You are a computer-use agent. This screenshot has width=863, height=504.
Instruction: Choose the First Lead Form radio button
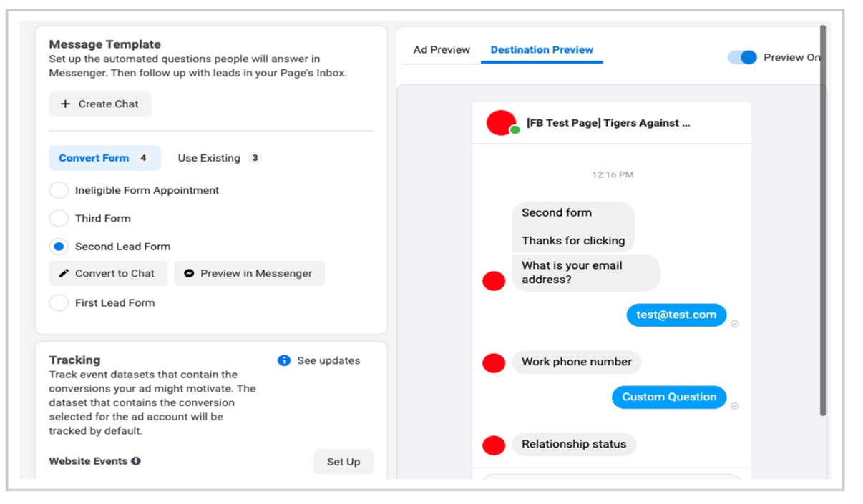click(59, 302)
